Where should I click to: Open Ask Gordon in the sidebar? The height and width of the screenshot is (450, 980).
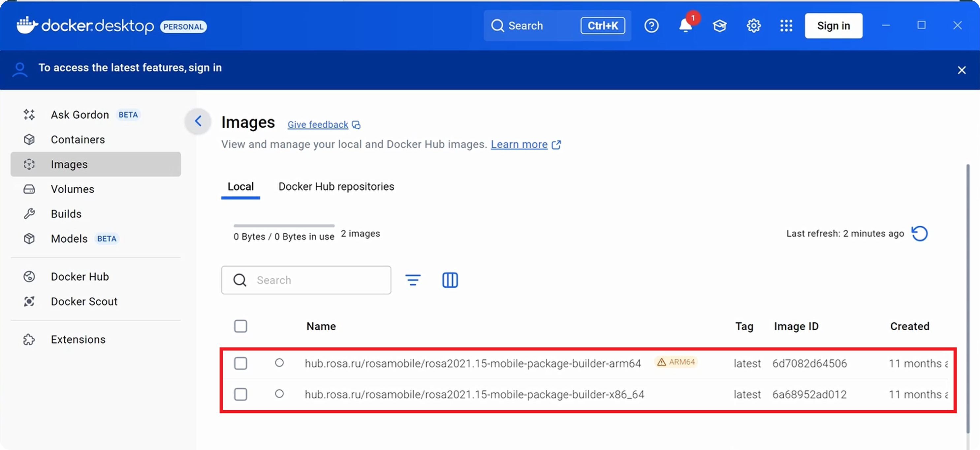tap(95, 114)
